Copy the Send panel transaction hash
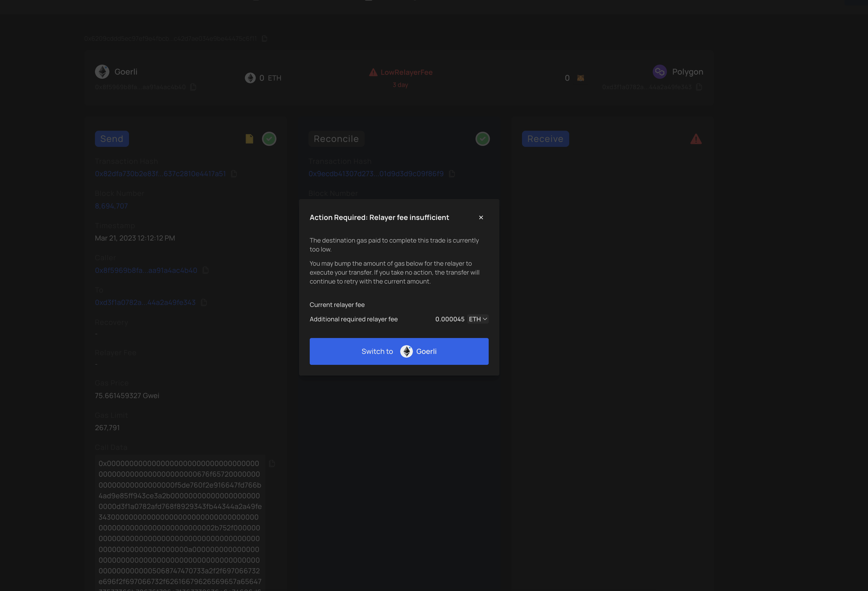The width and height of the screenshot is (868, 591). click(x=235, y=174)
